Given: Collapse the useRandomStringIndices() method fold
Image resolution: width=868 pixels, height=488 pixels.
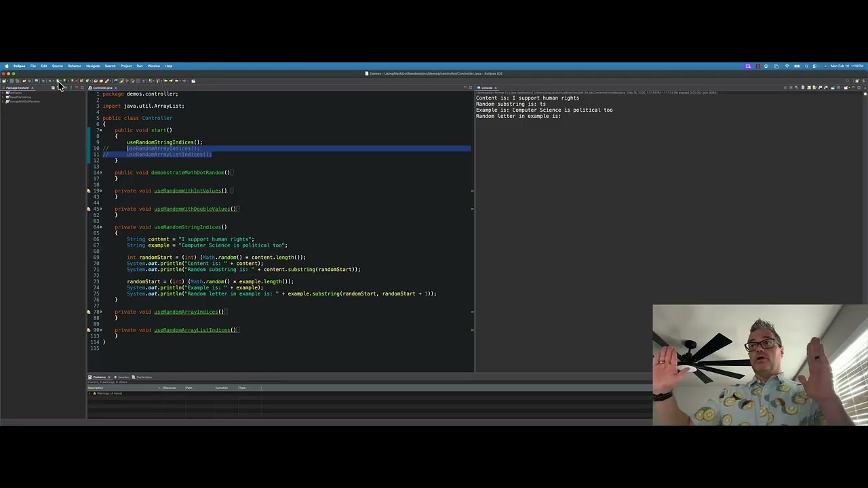Looking at the screenshot, I should (x=101, y=227).
